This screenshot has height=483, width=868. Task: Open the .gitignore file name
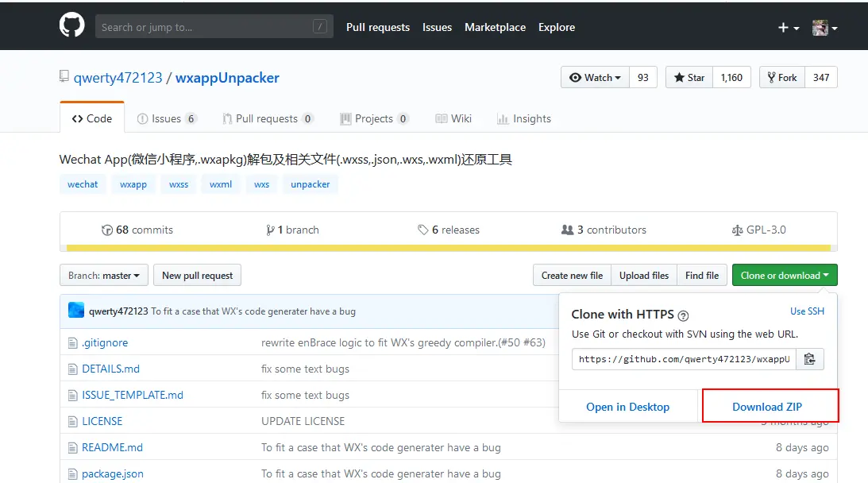point(105,343)
